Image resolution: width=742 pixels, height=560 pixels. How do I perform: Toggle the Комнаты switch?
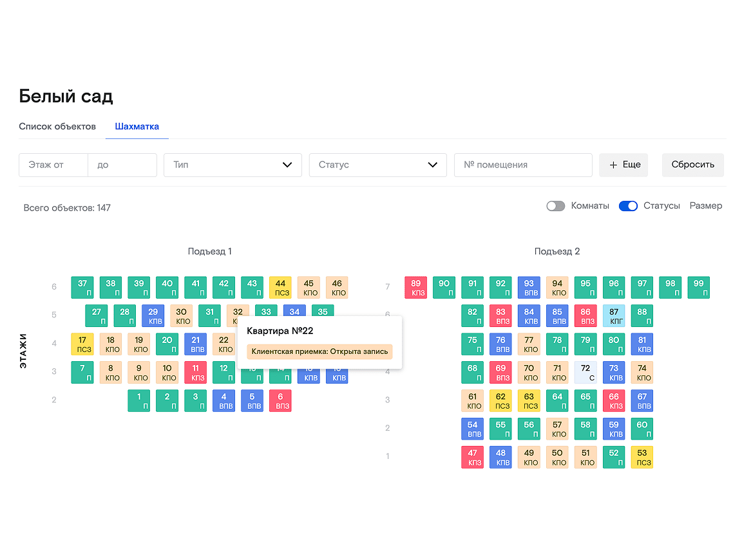[555, 206]
